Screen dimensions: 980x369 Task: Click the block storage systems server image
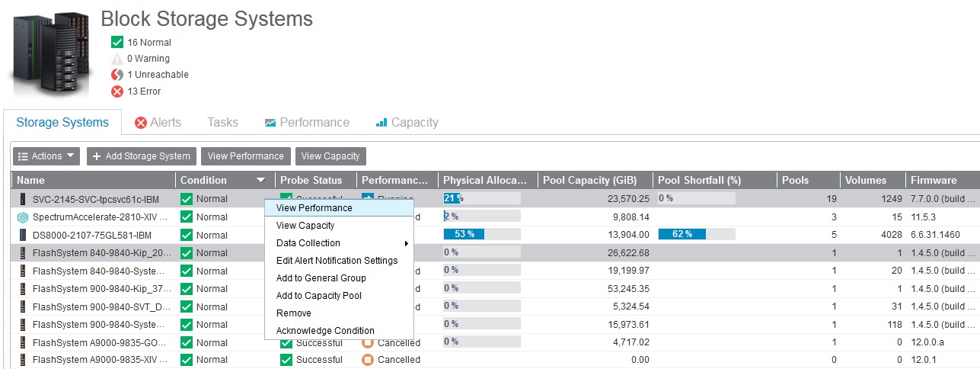[51, 54]
